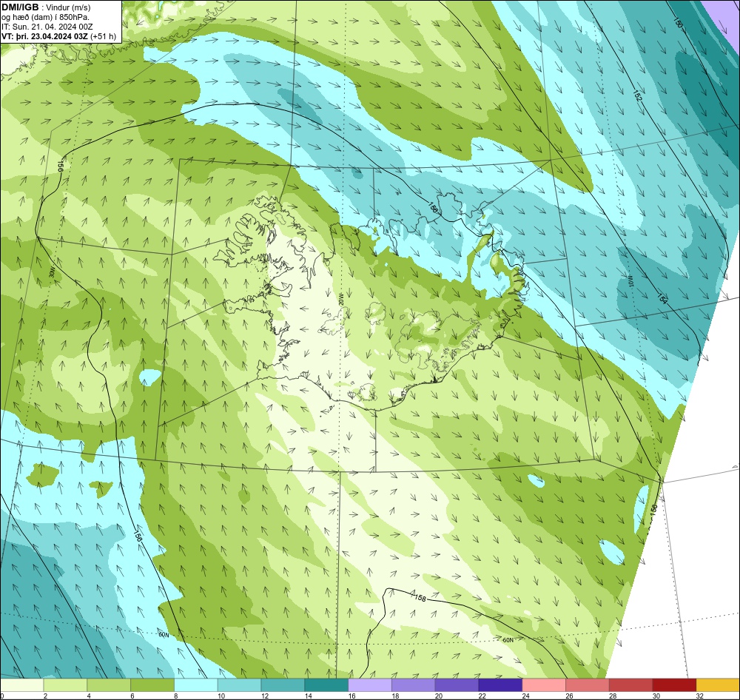Viewport: 740px width, 700px height.
Task: Select the "20W" longitude label over Iceland
Action: tap(341, 299)
